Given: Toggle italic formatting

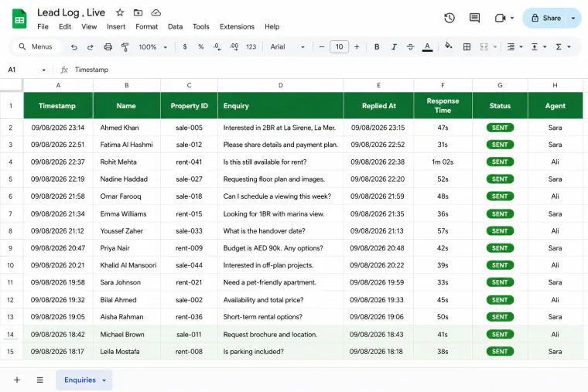Looking at the screenshot, I should pyautogui.click(x=394, y=47).
